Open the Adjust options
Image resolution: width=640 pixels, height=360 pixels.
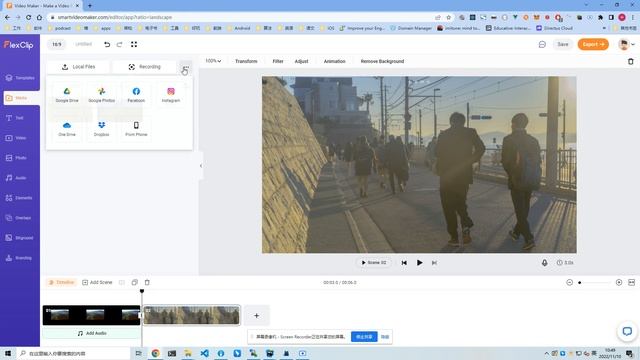[302, 61]
